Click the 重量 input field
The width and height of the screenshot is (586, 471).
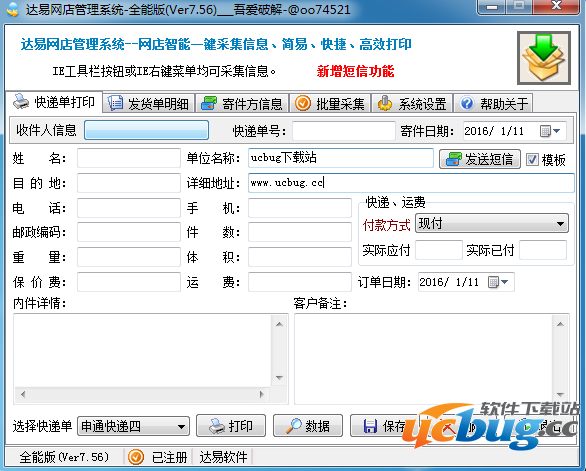tap(129, 257)
